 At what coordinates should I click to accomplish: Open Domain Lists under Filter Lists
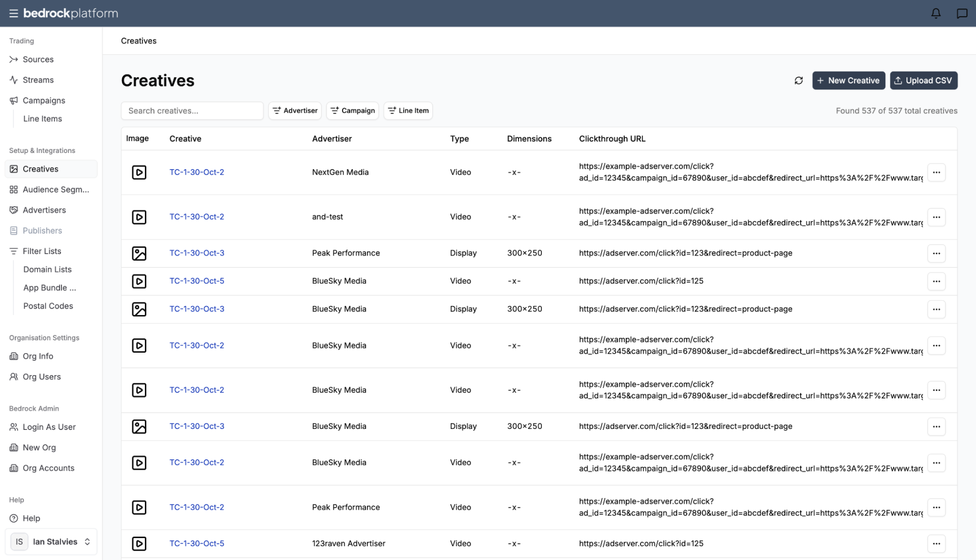[47, 269]
